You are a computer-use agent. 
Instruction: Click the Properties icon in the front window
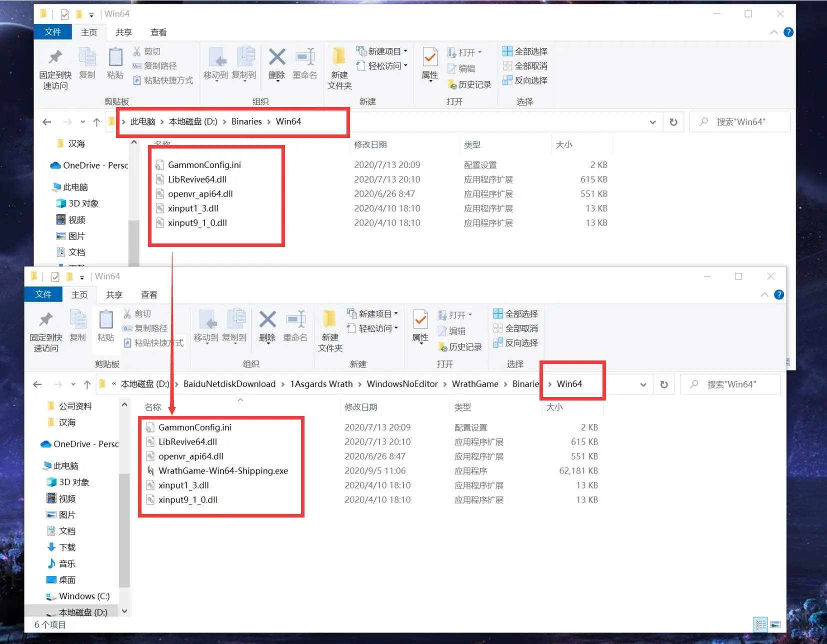[420, 325]
